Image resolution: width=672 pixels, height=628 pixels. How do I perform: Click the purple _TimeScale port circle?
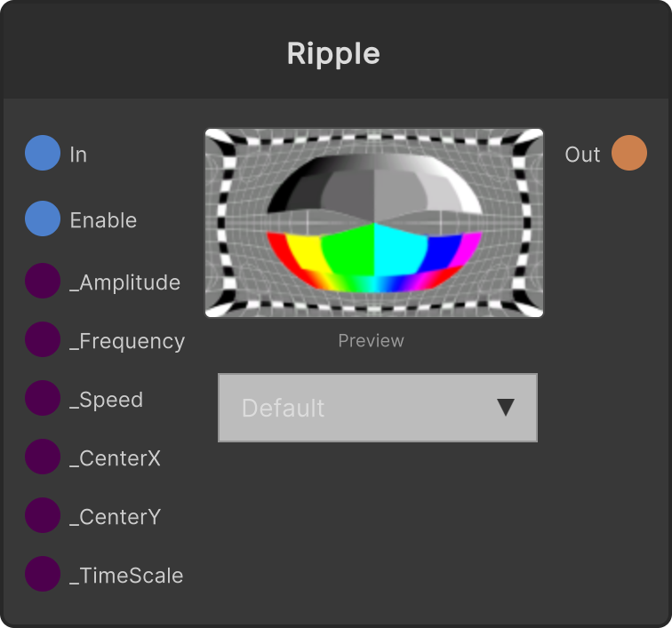[x=43, y=574]
